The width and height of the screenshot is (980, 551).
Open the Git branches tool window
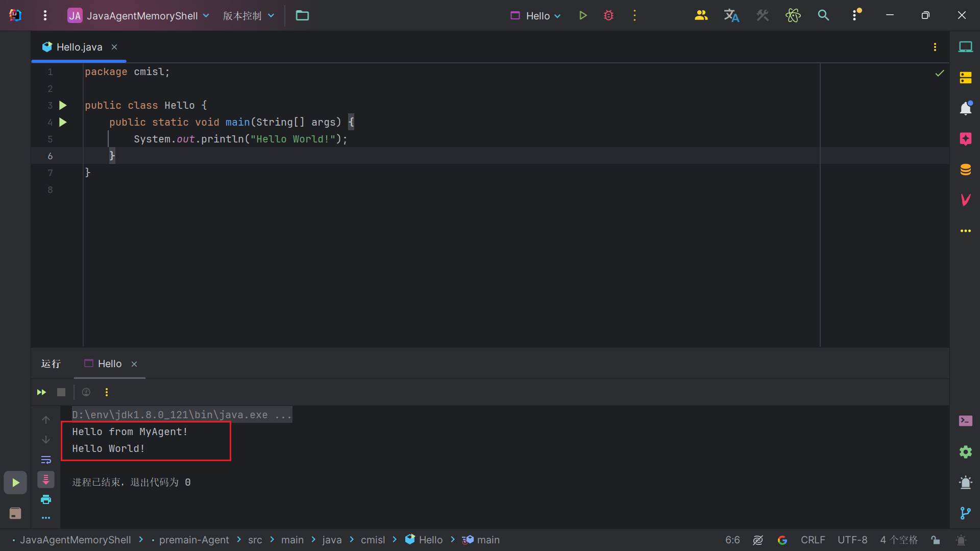[965, 513]
